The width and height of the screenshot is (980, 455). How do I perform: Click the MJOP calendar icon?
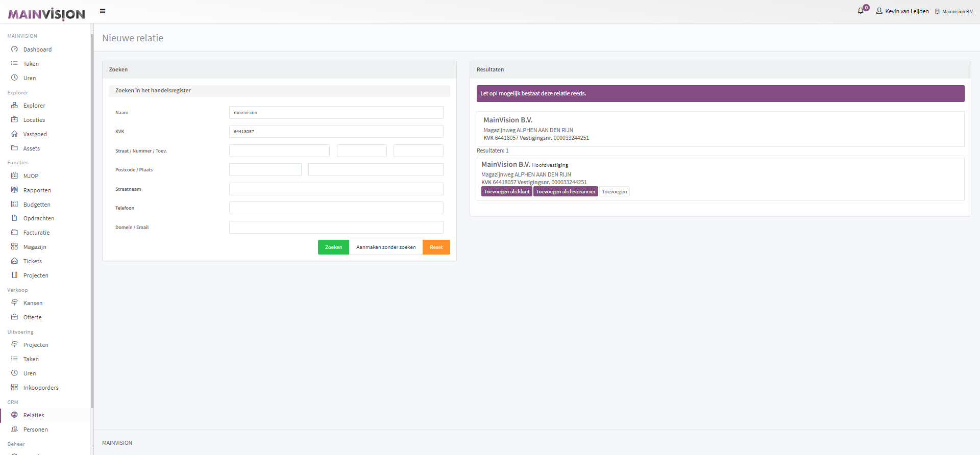pos(14,176)
